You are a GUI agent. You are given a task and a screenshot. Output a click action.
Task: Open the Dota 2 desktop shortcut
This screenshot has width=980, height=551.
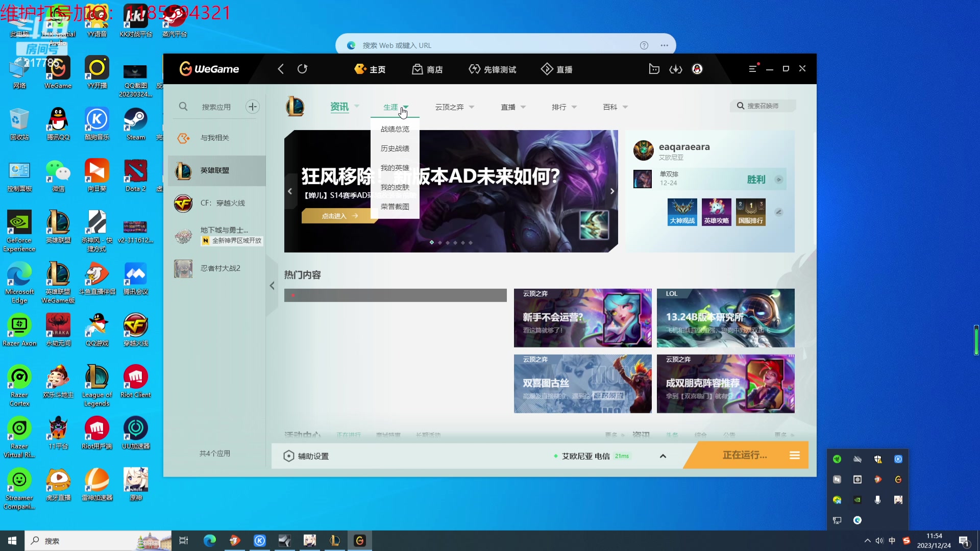pyautogui.click(x=136, y=176)
